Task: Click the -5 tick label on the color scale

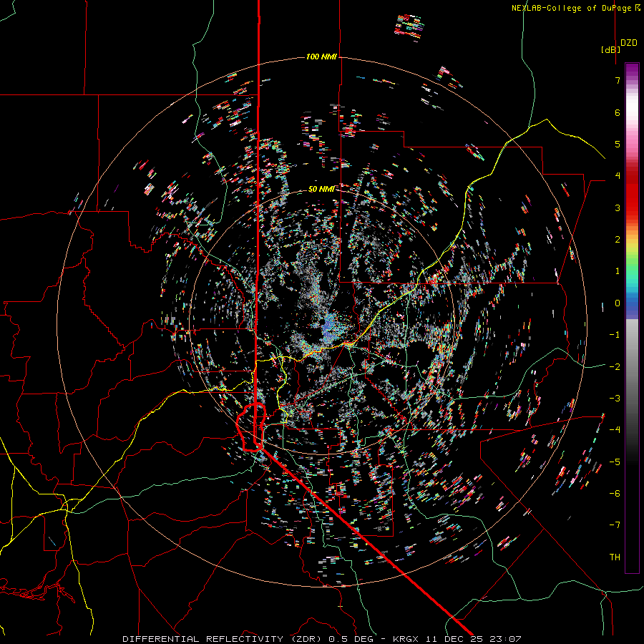Action: point(615,462)
